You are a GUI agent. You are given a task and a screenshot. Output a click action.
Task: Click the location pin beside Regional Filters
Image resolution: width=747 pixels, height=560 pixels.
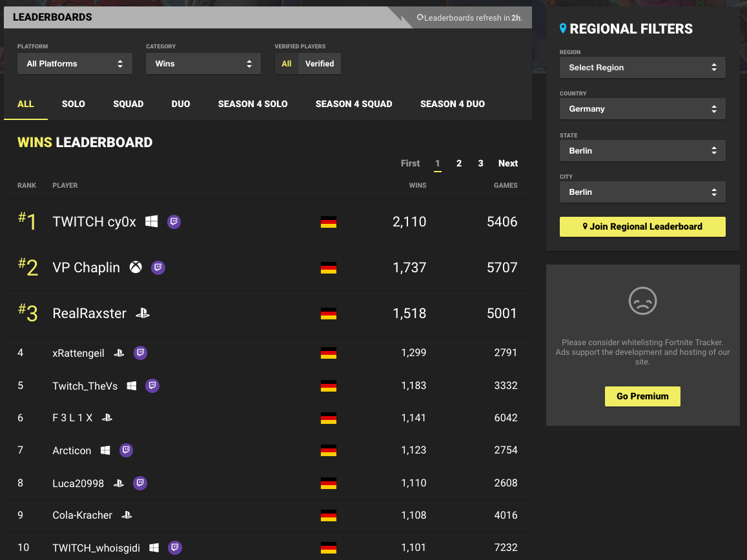pyautogui.click(x=563, y=28)
